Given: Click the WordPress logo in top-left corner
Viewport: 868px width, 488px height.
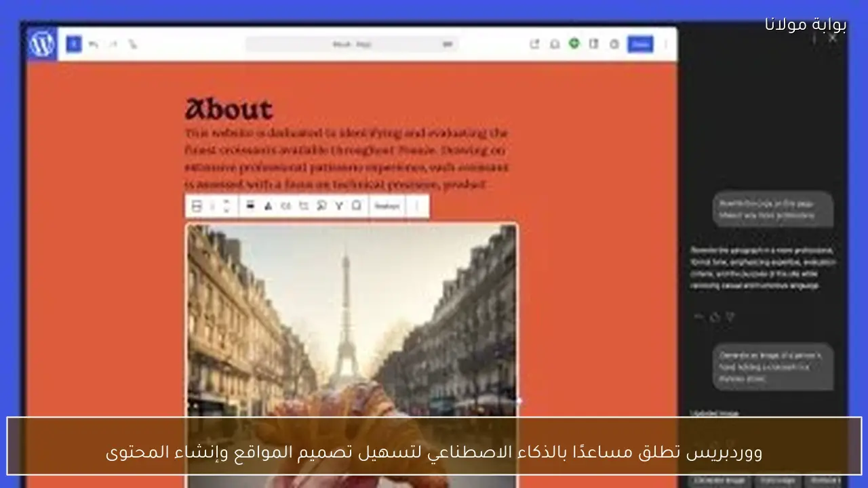Looking at the screenshot, I should pyautogui.click(x=41, y=45).
